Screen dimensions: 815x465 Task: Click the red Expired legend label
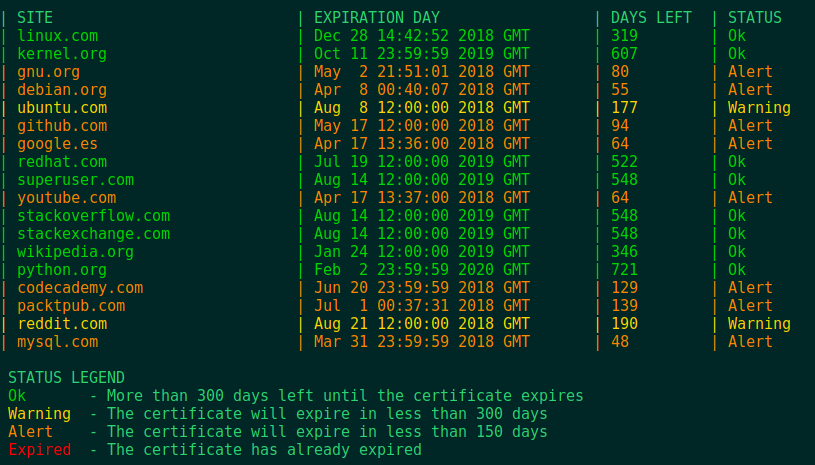[x=40, y=450]
